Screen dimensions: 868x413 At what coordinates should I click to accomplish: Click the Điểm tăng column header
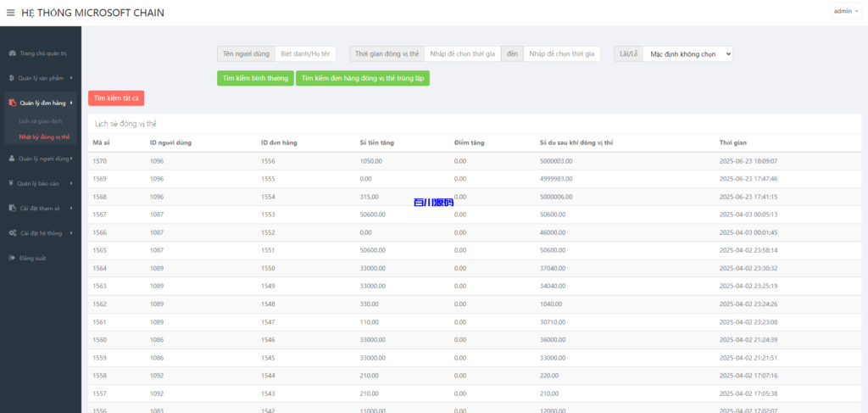[x=469, y=142]
